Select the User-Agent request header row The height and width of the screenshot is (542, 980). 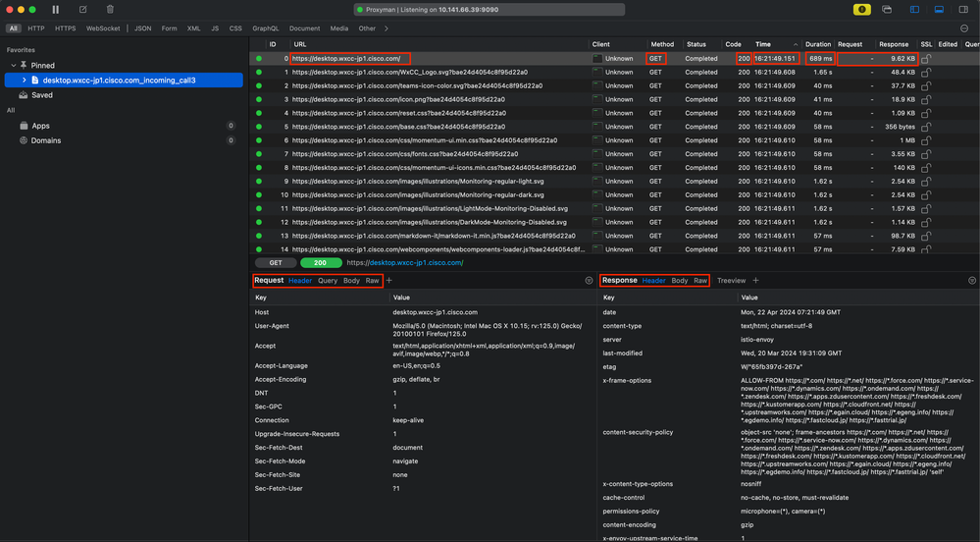click(x=423, y=330)
